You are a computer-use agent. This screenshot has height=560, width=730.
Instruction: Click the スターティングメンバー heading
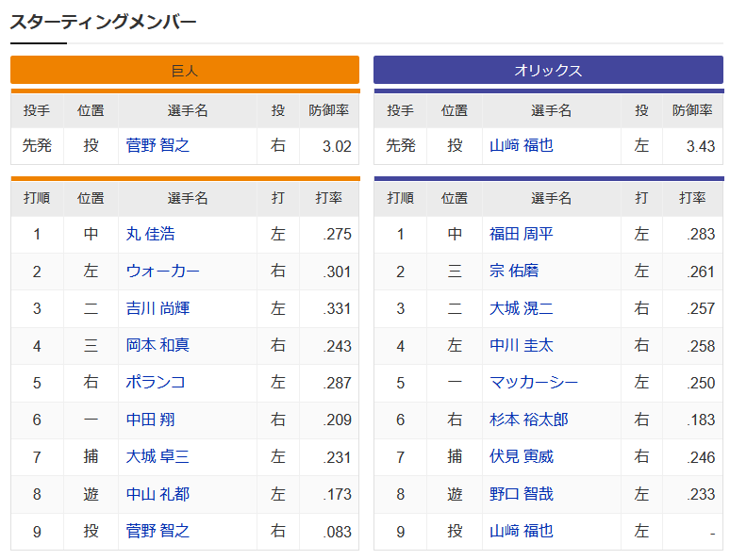click(x=104, y=22)
